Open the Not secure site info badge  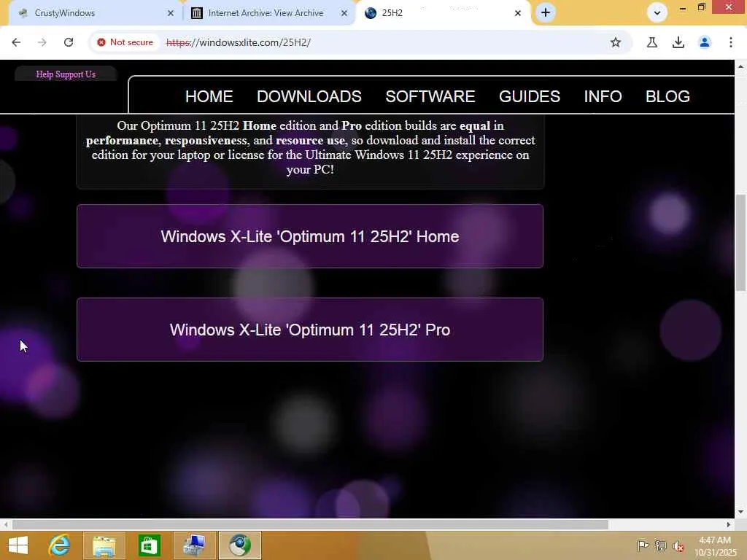125,42
